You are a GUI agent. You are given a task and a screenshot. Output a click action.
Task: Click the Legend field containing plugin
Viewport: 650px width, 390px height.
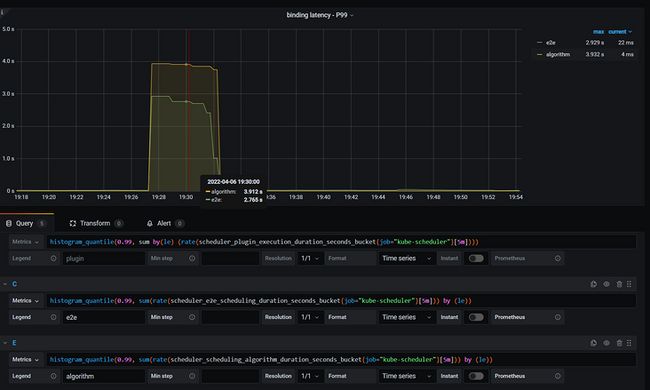point(104,258)
